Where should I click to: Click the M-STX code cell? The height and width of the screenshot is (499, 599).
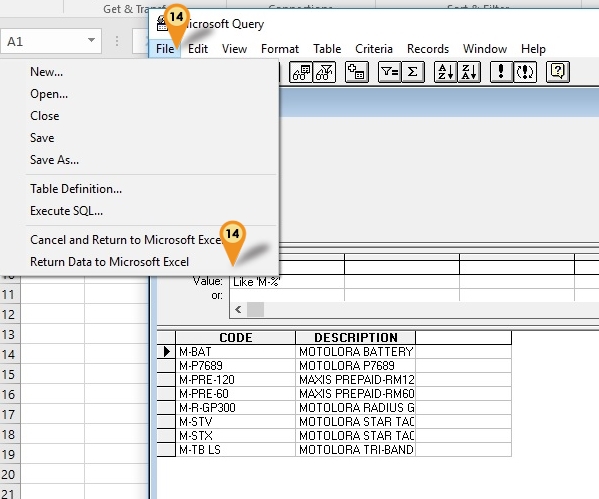235,436
